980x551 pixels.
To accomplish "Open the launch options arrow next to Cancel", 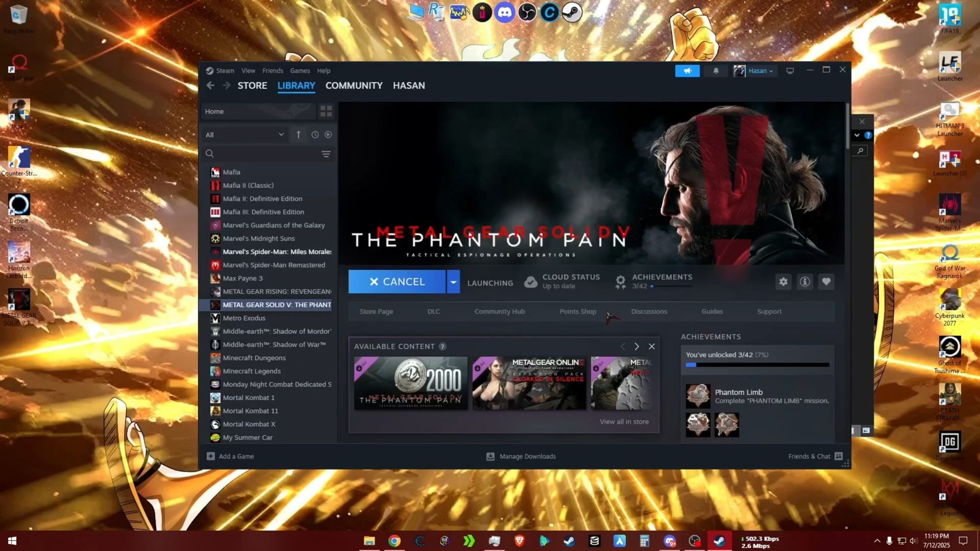I will tap(453, 282).
